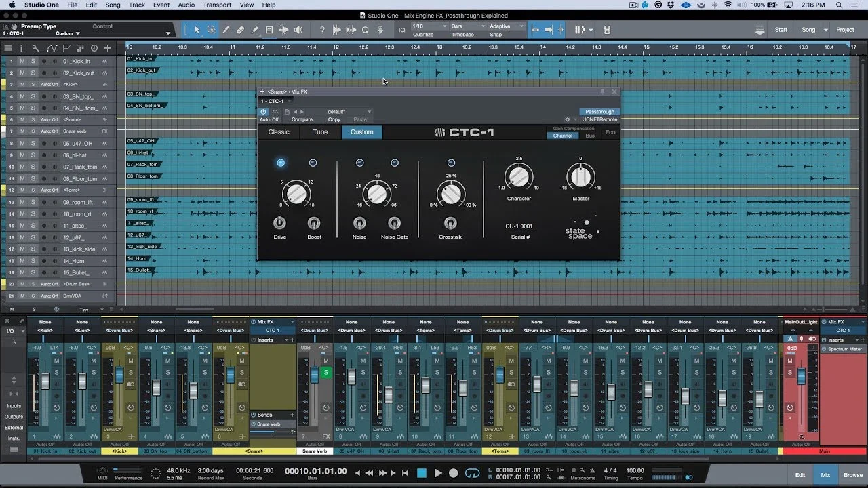Select the Mute tool

[269, 30]
